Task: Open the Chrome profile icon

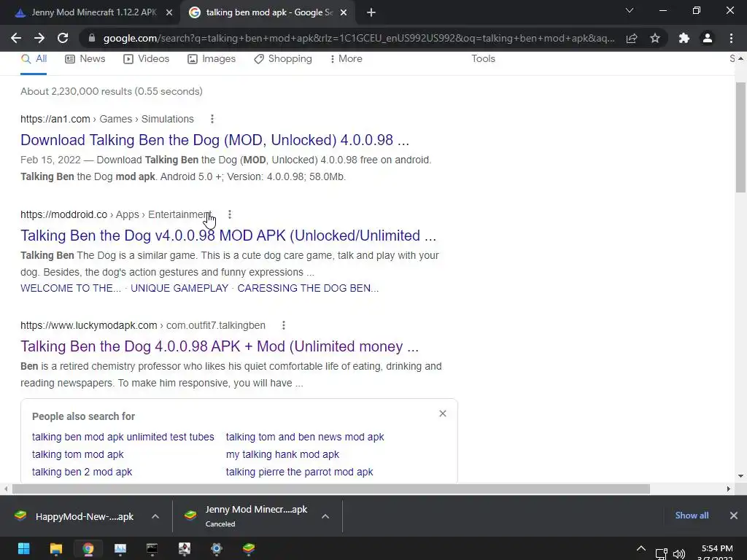Action: coord(708,38)
